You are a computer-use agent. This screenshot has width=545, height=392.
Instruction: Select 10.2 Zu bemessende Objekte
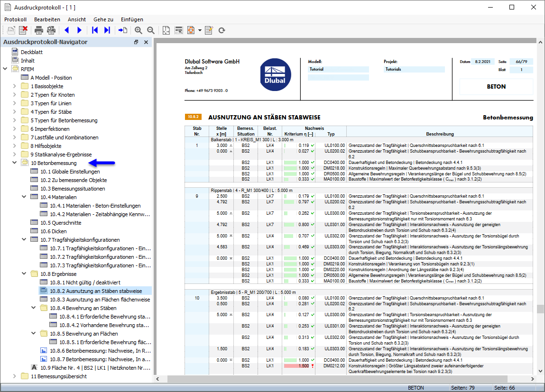pyautogui.click(x=74, y=180)
